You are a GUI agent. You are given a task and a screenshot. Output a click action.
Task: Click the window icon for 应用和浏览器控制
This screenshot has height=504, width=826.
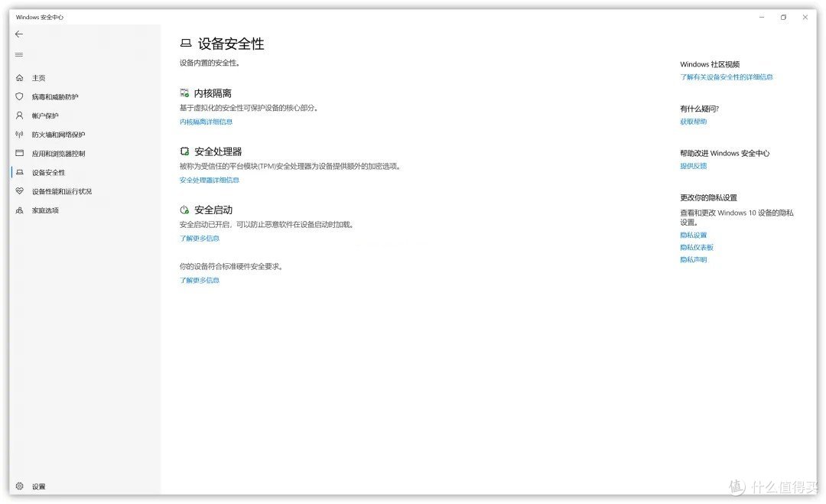tap(19, 153)
